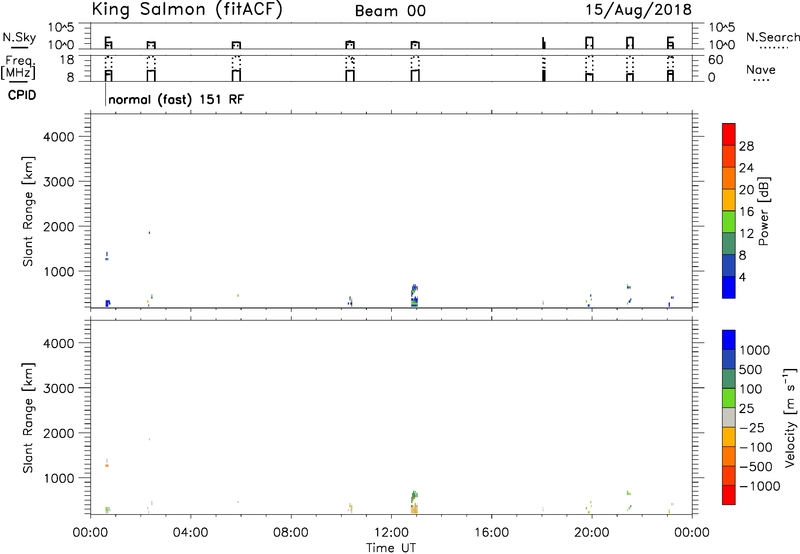The height and width of the screenshot is (554, 800).
Task: Select the 'Beam 00' label
Action: [390, 11]
